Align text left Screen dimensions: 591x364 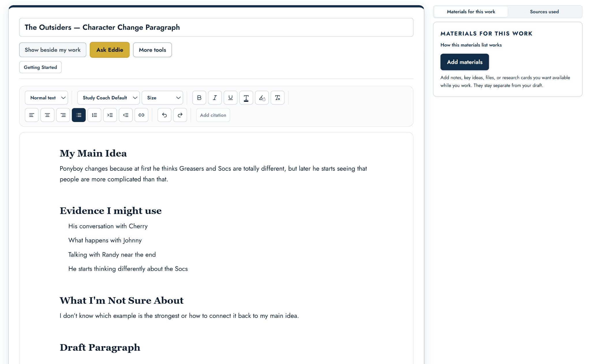point(32,115)
